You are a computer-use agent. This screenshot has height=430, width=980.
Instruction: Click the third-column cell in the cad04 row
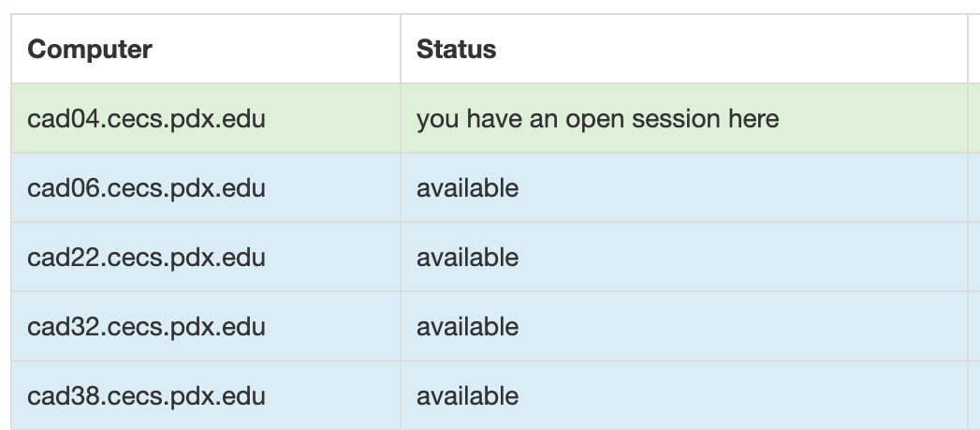point(973,119)
